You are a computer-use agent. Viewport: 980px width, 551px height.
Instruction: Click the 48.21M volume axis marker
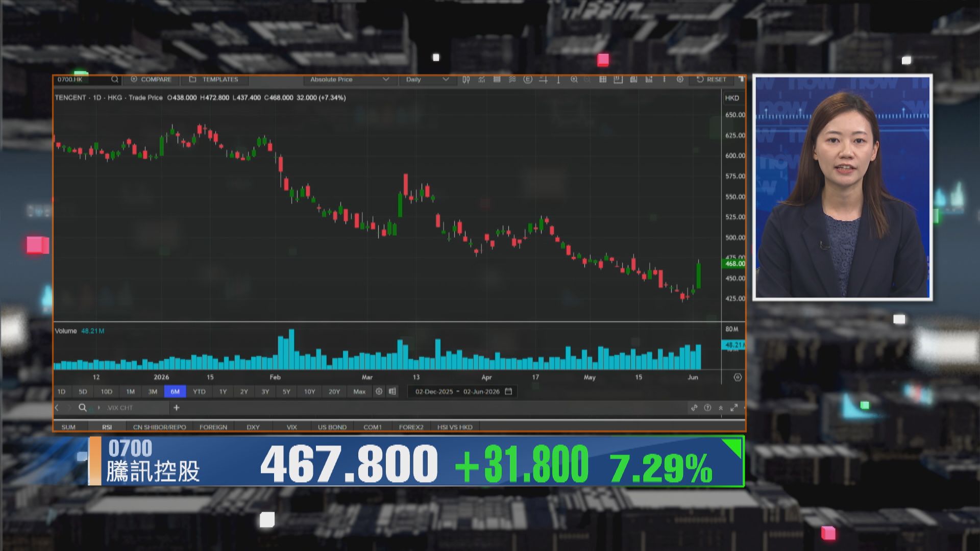click(734, 345)
